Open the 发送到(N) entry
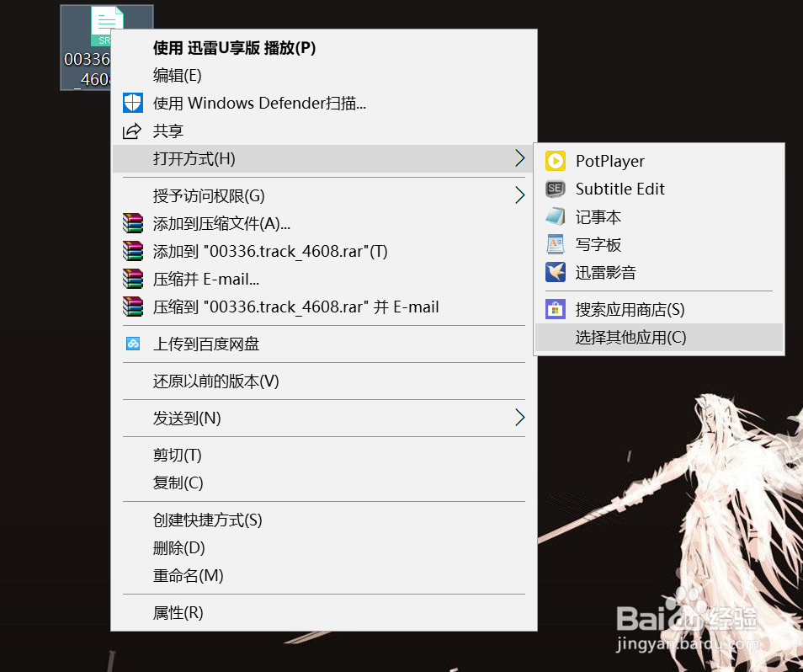This screenshot has width=803, height=672. pos(324,418)
